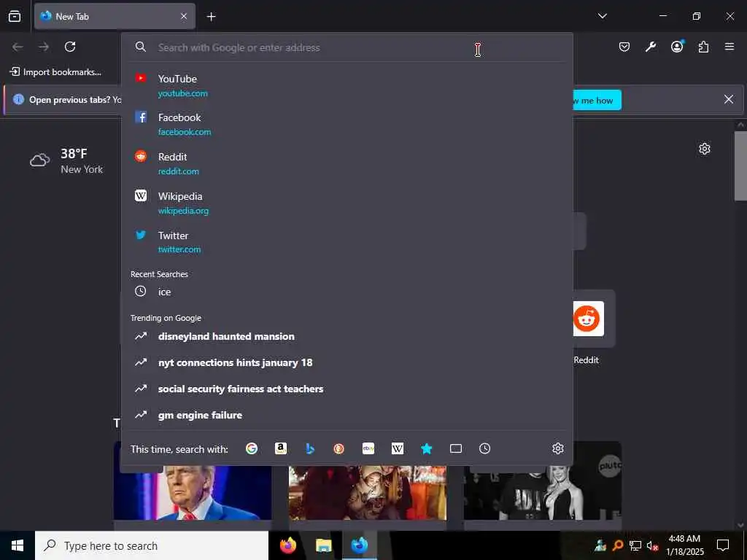The width and height of the screenshot is (747, 560).
Task: Click Import bookmarks in bookmarks toolbar
Action: click(55, 72)
